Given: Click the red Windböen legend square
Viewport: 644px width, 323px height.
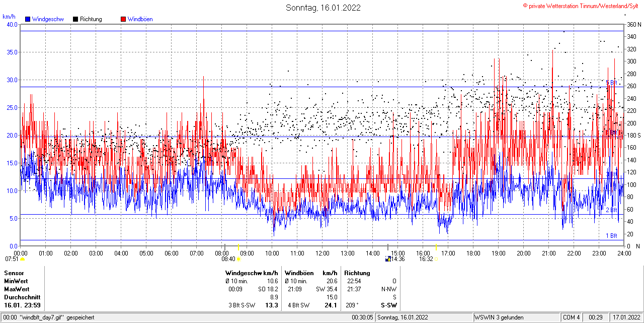Looking at the screenshot, I should [123, 19].
